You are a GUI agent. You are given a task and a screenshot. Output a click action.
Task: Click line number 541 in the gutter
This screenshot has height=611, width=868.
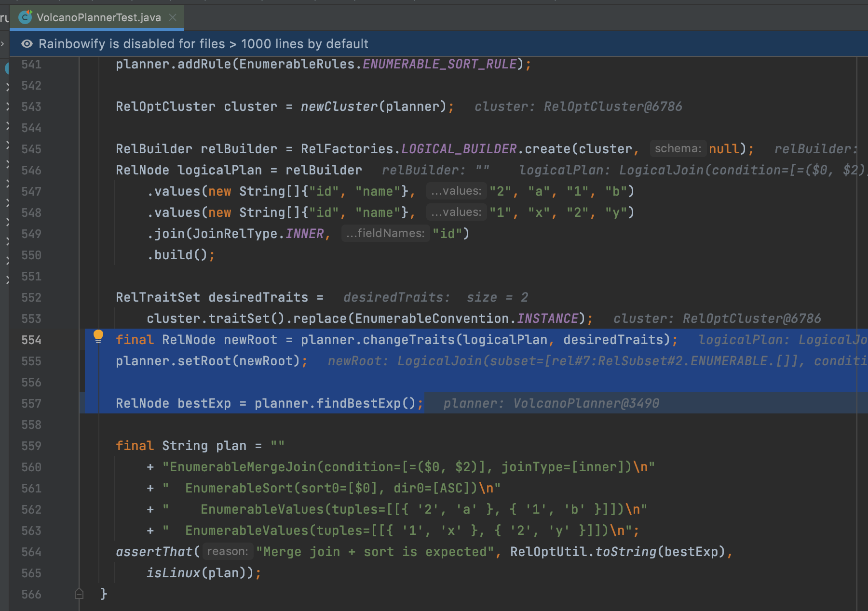(x=31, y=65)
